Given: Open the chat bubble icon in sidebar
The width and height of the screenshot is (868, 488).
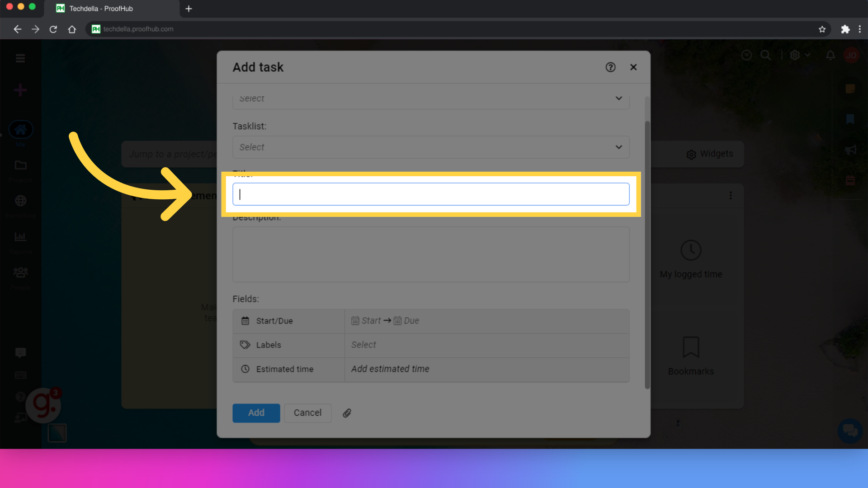Looking at the screenshot, I should 20,353.
